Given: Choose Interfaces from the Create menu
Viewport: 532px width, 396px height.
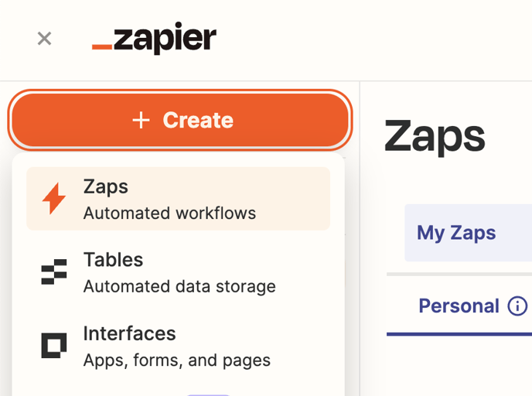Looking at the screenshot, I should pos(178,346).
